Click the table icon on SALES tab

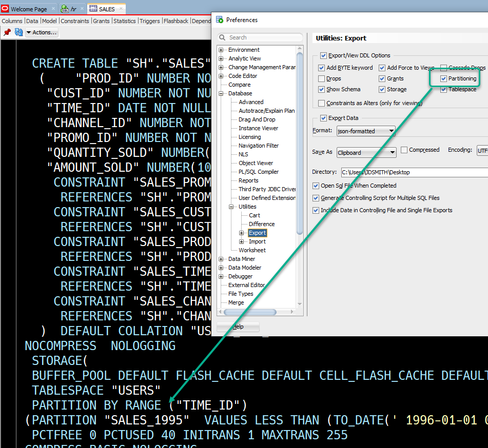pos(93,9)
